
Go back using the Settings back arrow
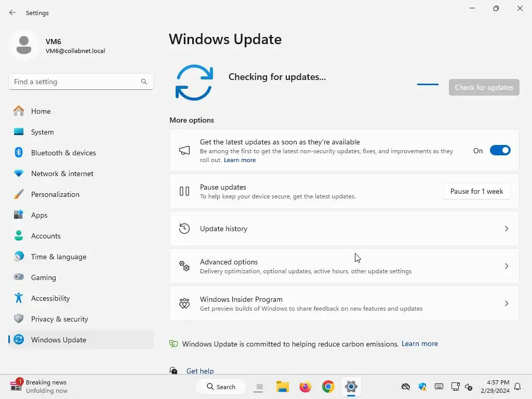click(12, 12)
